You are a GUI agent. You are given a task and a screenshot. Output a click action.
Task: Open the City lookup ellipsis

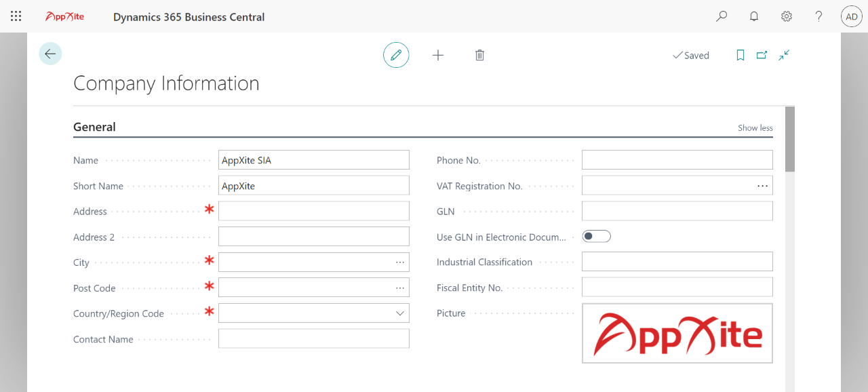click(x=401, y=262)
